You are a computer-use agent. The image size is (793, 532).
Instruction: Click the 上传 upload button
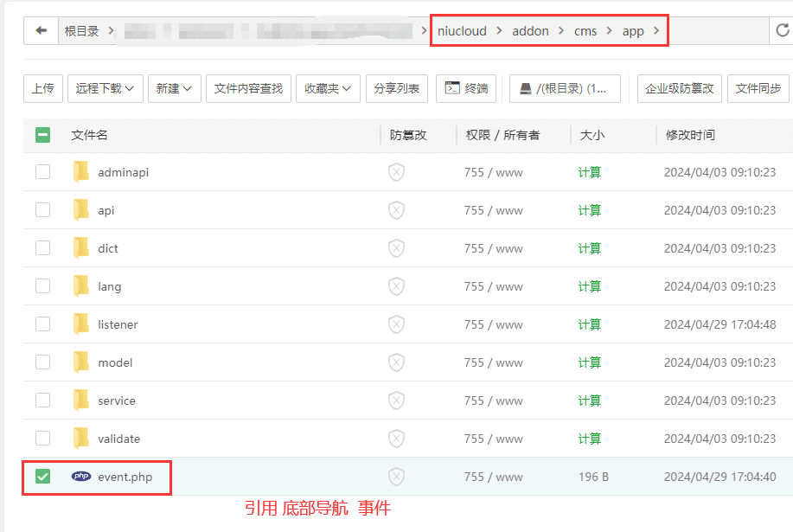pyautogui.click(x=43, y=88)
